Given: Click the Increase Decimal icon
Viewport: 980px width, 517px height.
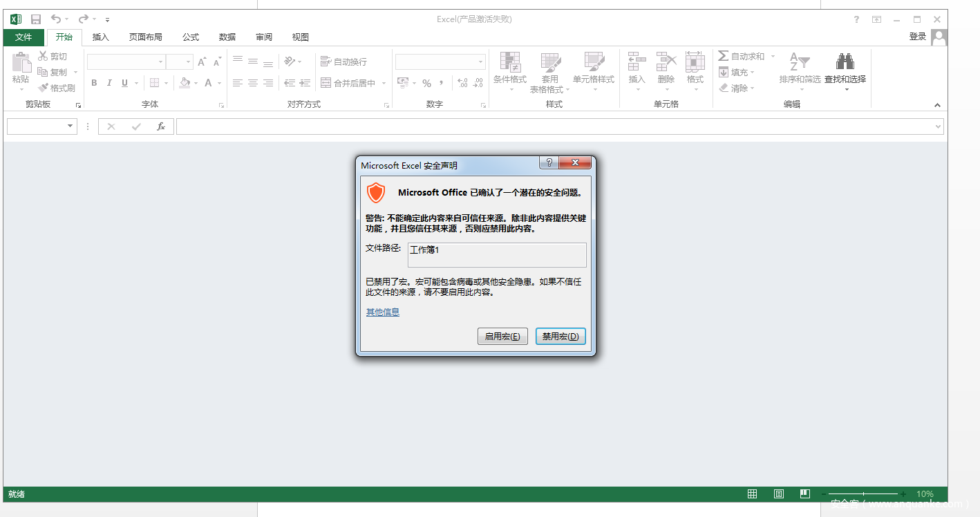Looking at the screenshot, I should tap(462, 83).
